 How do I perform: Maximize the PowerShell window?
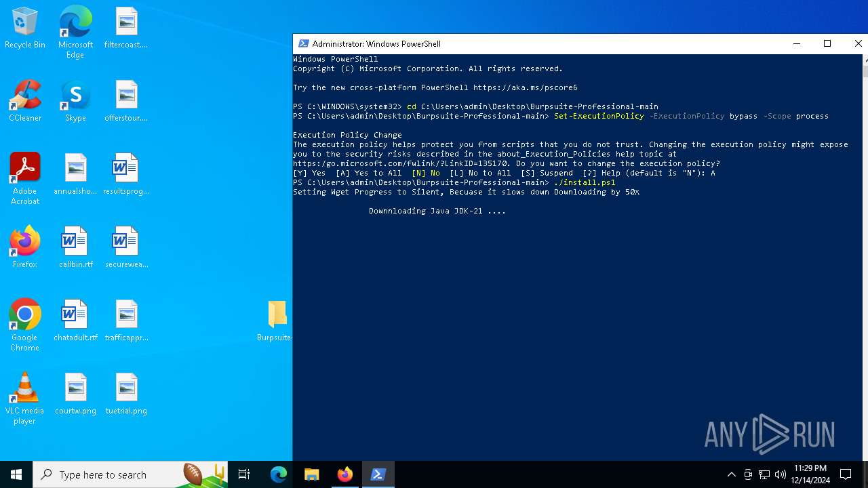827,44
